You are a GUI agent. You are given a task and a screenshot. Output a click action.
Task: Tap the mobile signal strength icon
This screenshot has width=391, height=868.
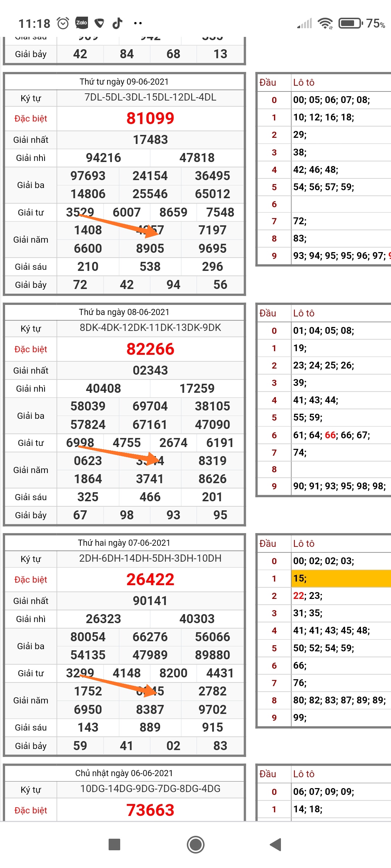point(305,24)
